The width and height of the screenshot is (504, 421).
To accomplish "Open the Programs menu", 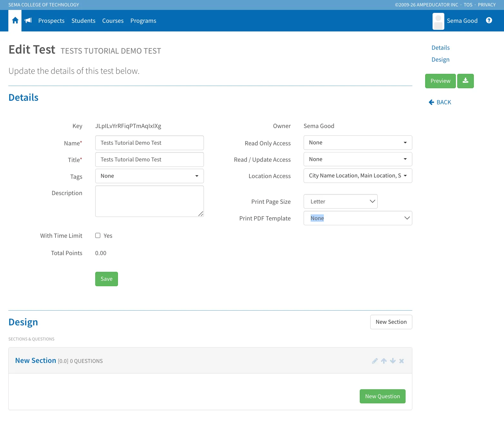I will coord(143,21).
